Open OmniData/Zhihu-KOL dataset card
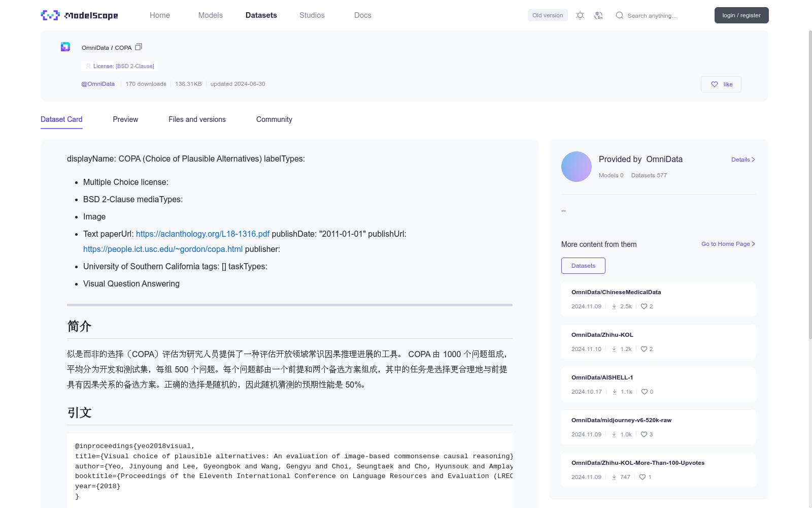Image resolution: width=812 pixels, height=508 pixels. pos(659,342)
